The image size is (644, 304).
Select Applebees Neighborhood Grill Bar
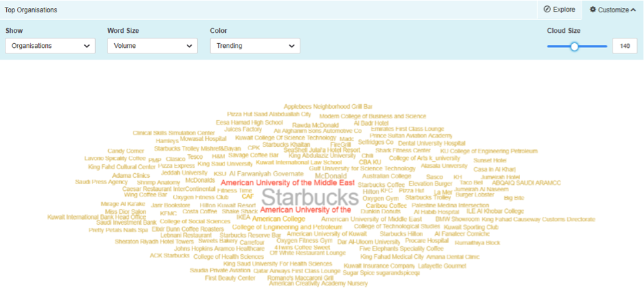328,107
